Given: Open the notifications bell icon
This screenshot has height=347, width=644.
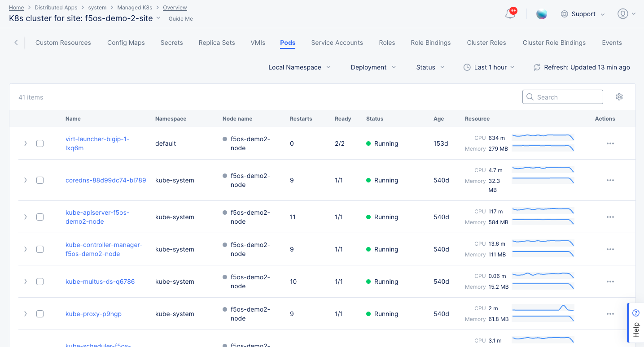Looking at the screenshot, I should point(510,14).
